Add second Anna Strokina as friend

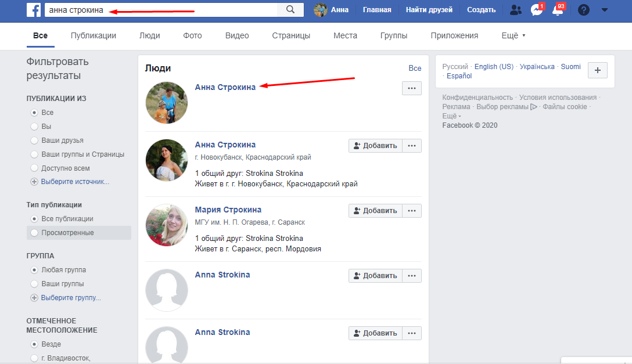tap(375, 333)
